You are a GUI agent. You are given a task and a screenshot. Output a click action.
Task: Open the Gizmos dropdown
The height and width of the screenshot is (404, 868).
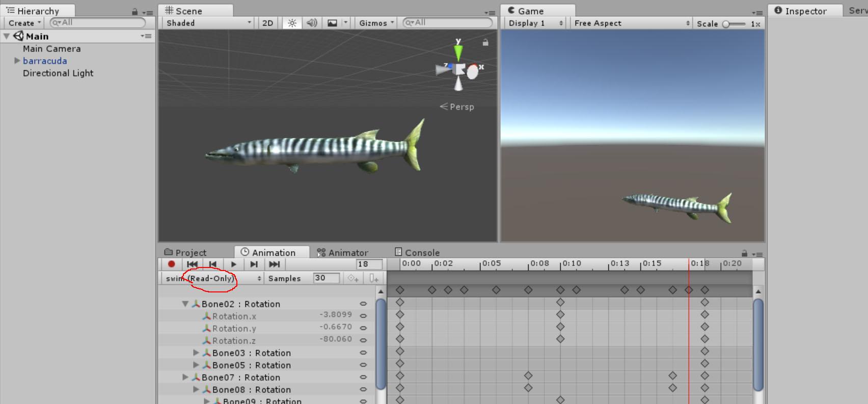[x=376, y=23]
